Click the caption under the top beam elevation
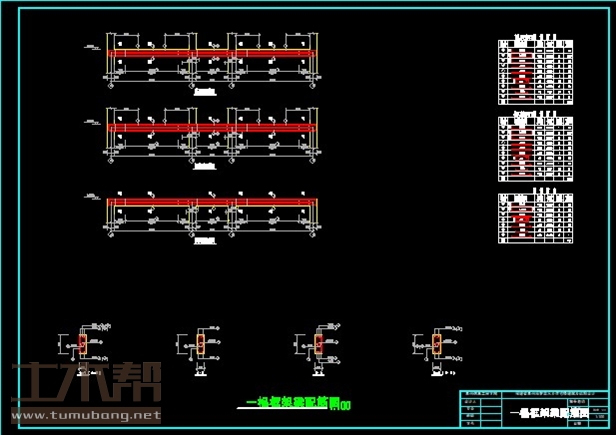This screenshot has width=616, height=435. [x=206, y=92]
